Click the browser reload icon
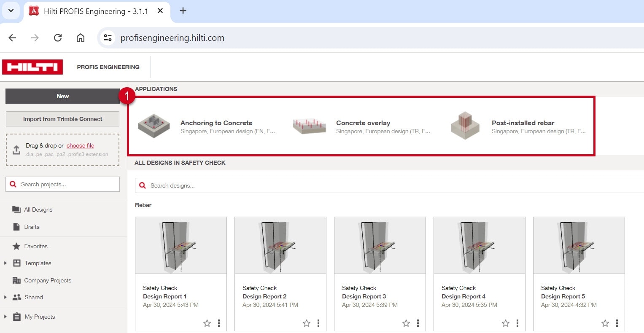The height and width of the screenshot is (333, 644). (x=58, y=38)
